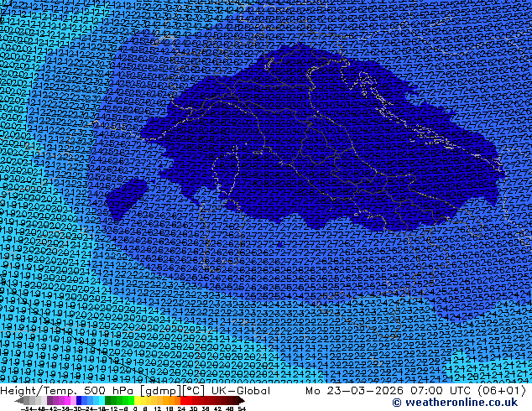
Task: Pick the dark green legend swatch
Action: tap(108, 400)
